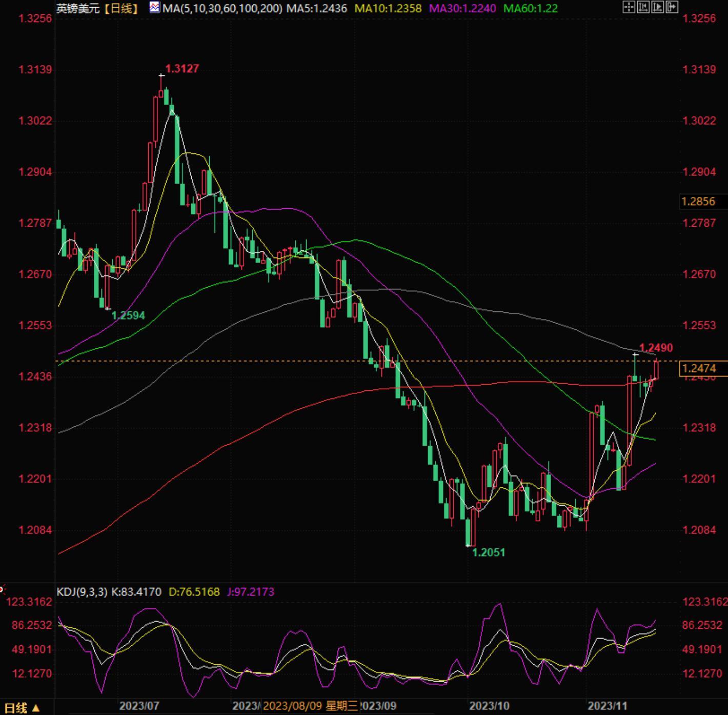Click the MA(5,10,30,60,100,200) indicator label
Screen dimensions: 728x715
[222, 8]
